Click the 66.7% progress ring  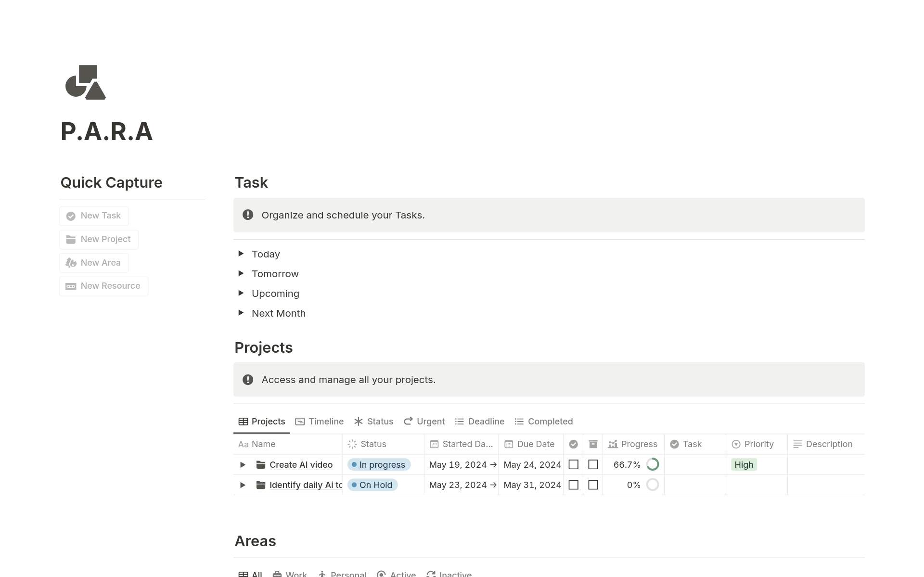(x=653, y=464)
